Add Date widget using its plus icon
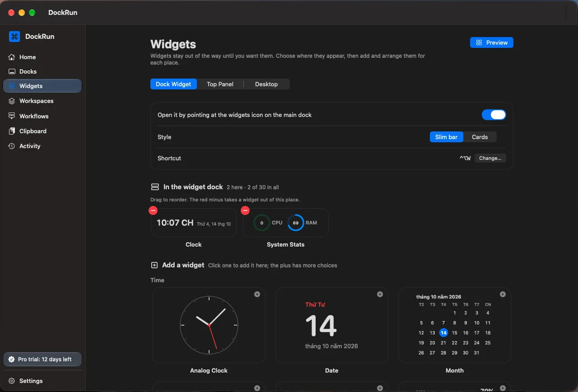Screen dimensions: 578x392 pyautogui.click(x=380, y=294)
